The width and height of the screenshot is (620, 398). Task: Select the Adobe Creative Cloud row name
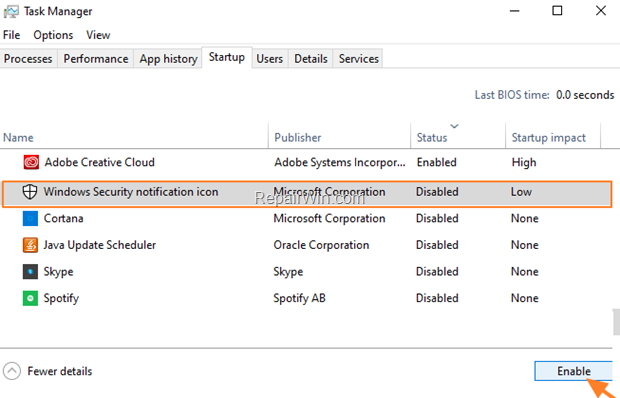pos(100,162)
